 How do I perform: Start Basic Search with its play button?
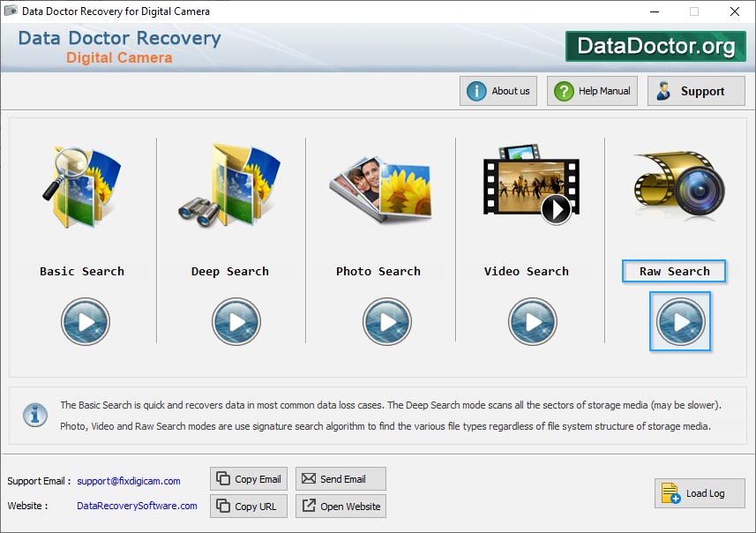click(x=86, y=322)
